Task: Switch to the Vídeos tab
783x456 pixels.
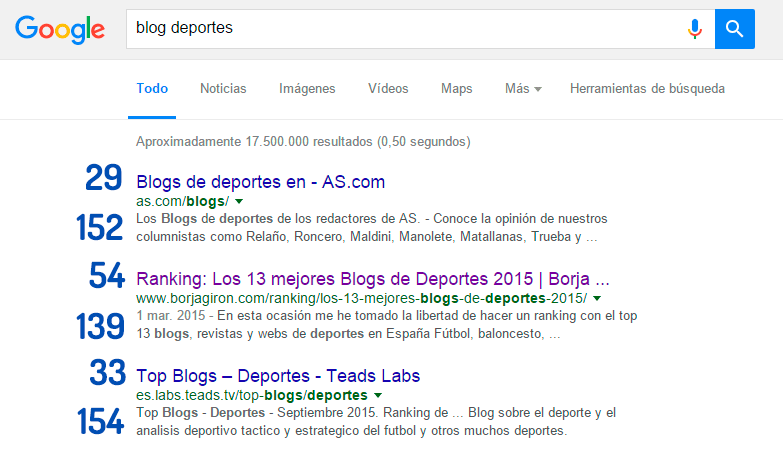Action: point(388,89)
